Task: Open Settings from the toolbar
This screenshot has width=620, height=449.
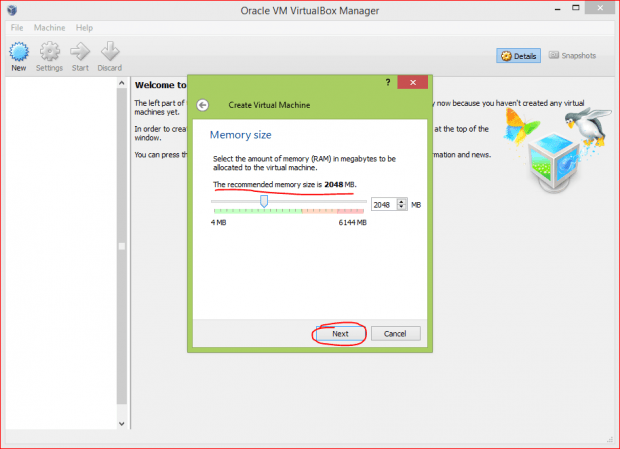Action: coord(49,57)
